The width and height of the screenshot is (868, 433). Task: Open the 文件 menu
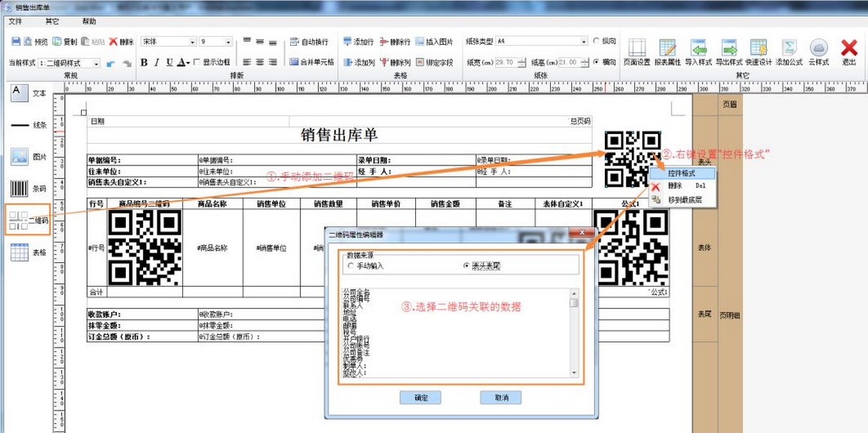(x=16, y=22)
